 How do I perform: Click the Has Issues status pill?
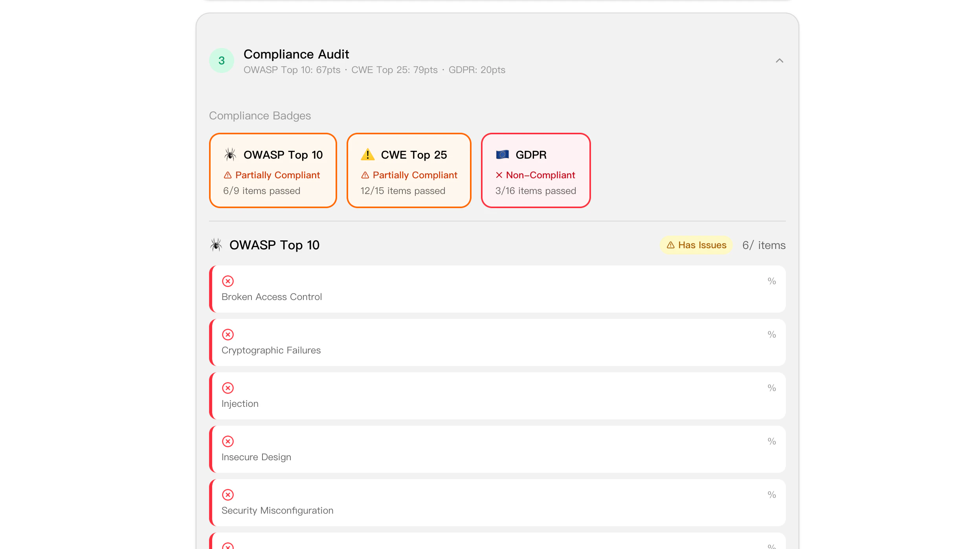click(696, 245)
